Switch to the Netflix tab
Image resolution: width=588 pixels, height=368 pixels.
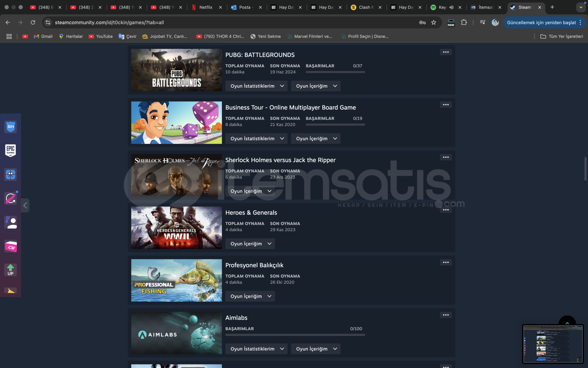coord(205,7)
